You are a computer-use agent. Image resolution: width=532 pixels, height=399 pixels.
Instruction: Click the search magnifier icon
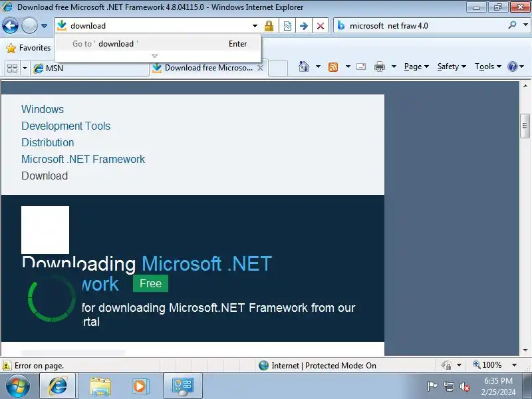(512, 25)
